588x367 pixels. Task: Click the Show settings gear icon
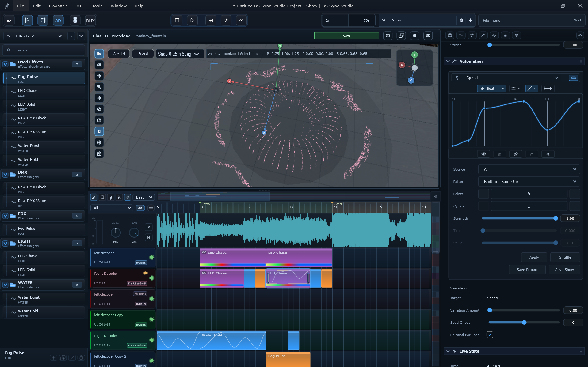pos(461,20)
